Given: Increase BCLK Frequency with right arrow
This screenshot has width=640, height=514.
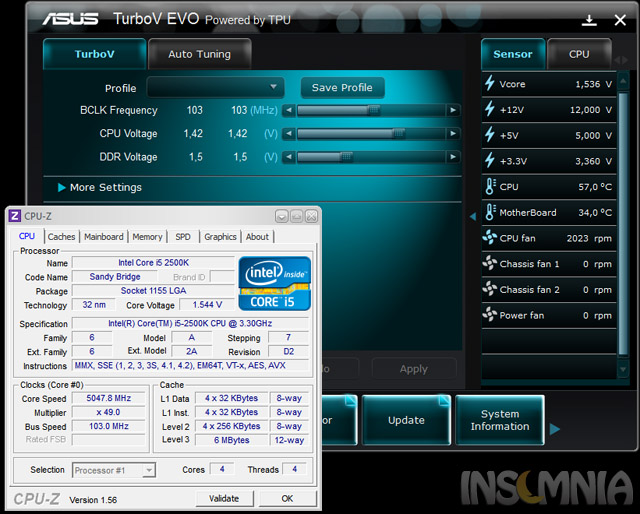Looking at the screenshot, I should click(453, 110).
